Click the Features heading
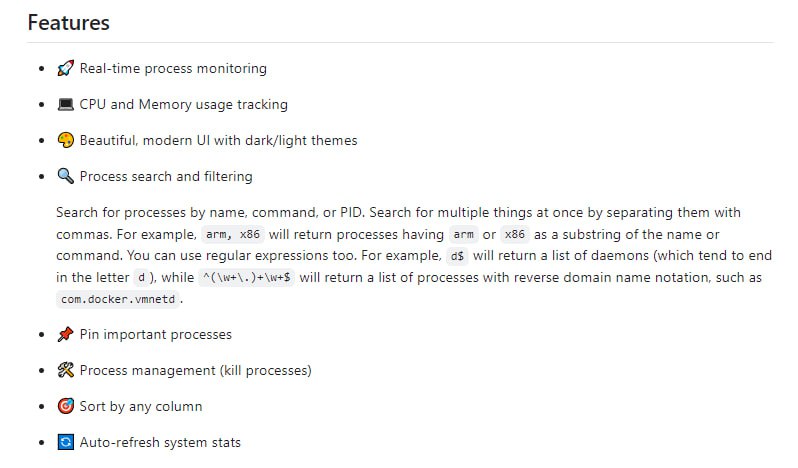Image resolution: width=798 pixels, height=468 pixels. click(x=69, y=22)
